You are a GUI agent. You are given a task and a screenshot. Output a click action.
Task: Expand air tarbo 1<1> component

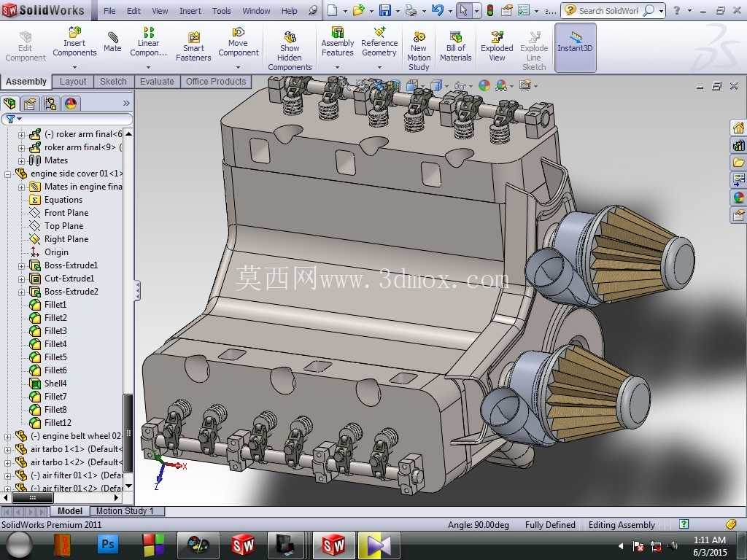tap(7, 449)
